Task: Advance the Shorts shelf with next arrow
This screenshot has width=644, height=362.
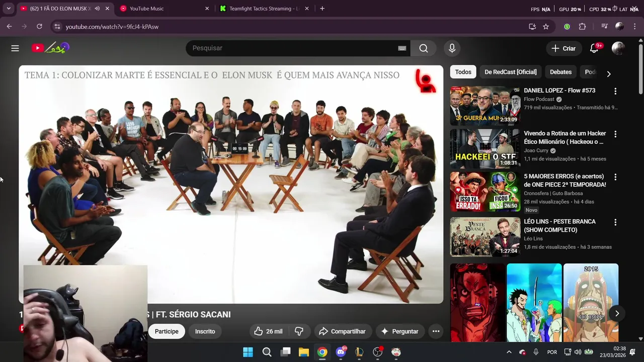Action: pyautogui.click(x=617, y=313)
